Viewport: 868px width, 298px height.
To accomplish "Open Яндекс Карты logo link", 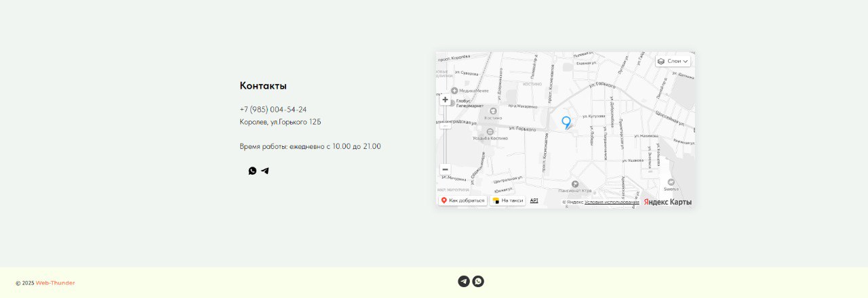I will pos(668,202).
